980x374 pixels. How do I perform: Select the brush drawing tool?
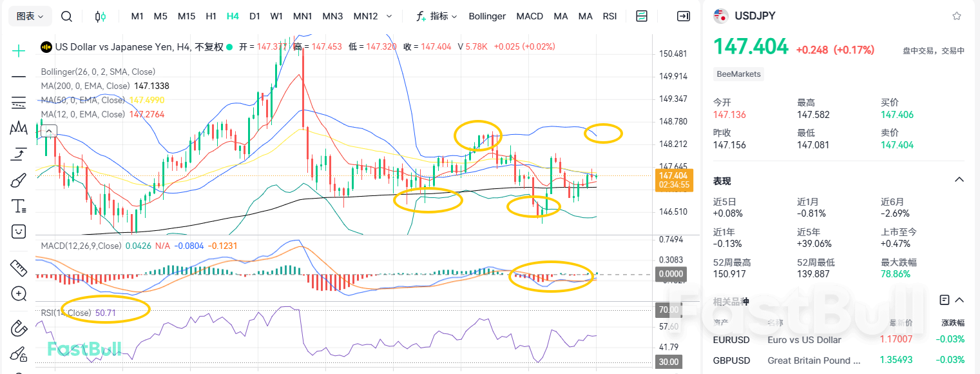click(19, 180)
